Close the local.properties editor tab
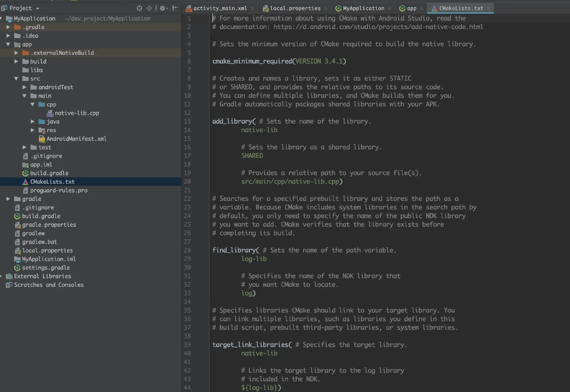 [x=326, y=8]
